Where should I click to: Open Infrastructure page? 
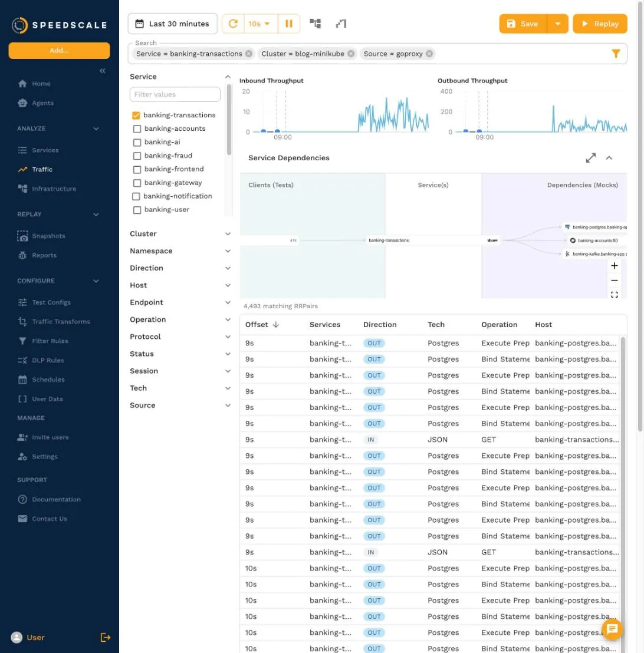pyautogui.click(x=54, y=189)
